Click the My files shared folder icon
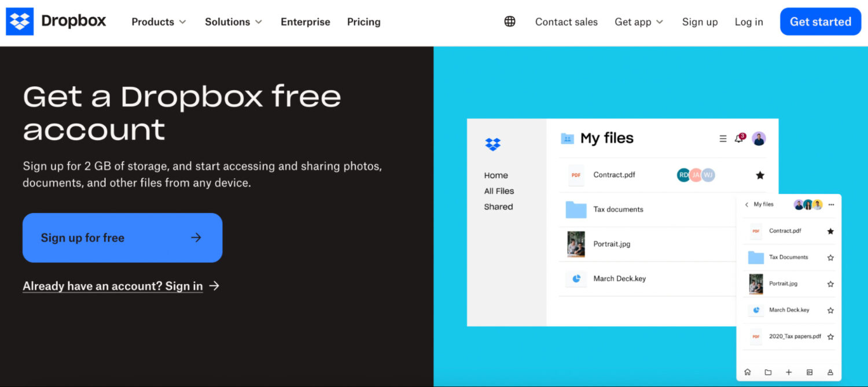Viewport: 868px width, 387px height. (x=568, y=138)
